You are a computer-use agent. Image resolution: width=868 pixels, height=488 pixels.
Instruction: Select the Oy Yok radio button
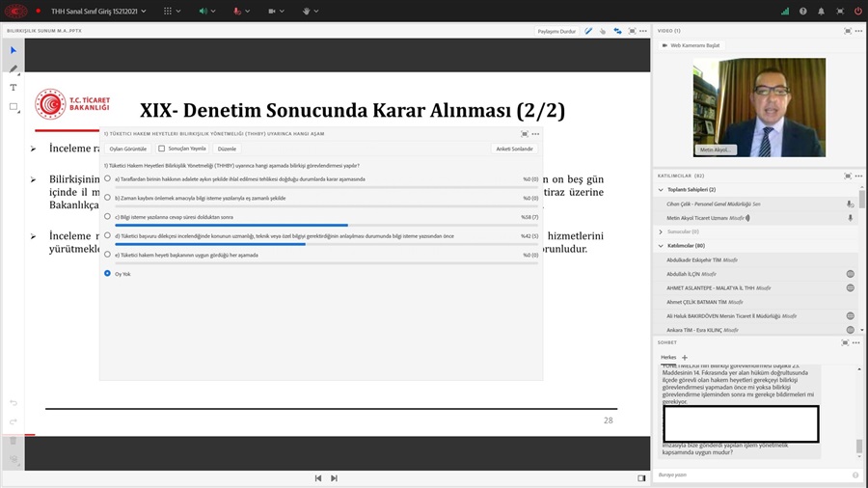[x=107, y=273]
